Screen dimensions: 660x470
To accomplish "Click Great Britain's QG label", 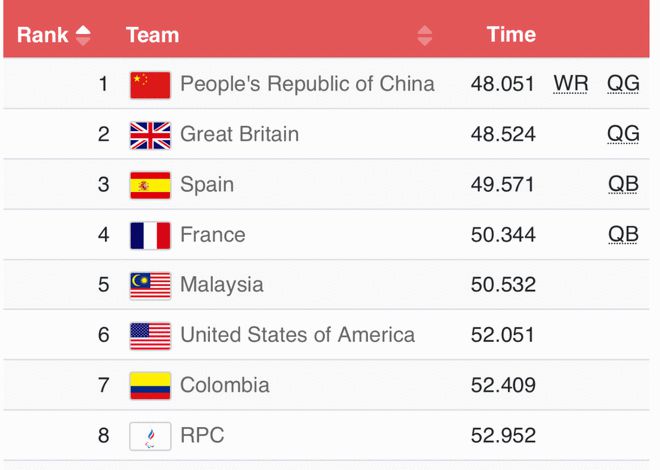I will (x=623, y=134).
